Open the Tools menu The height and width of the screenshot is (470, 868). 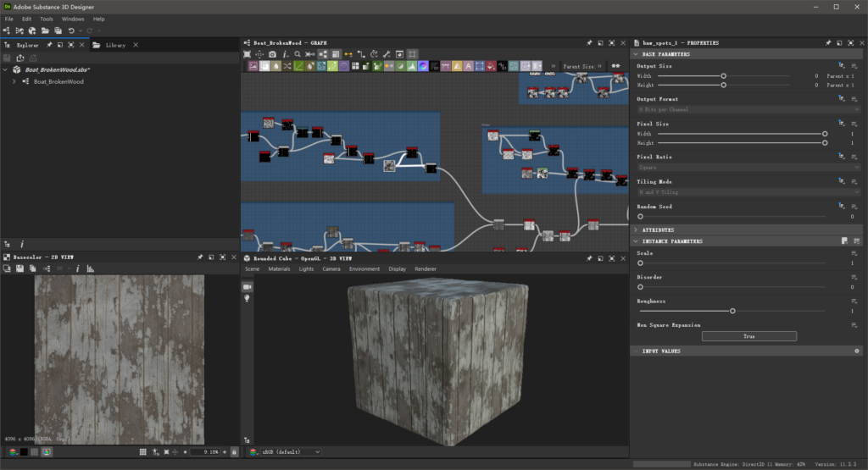[46, 19]
